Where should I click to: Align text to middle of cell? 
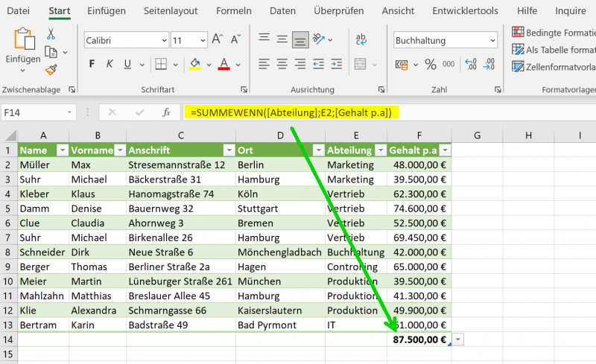coord(282,39)
